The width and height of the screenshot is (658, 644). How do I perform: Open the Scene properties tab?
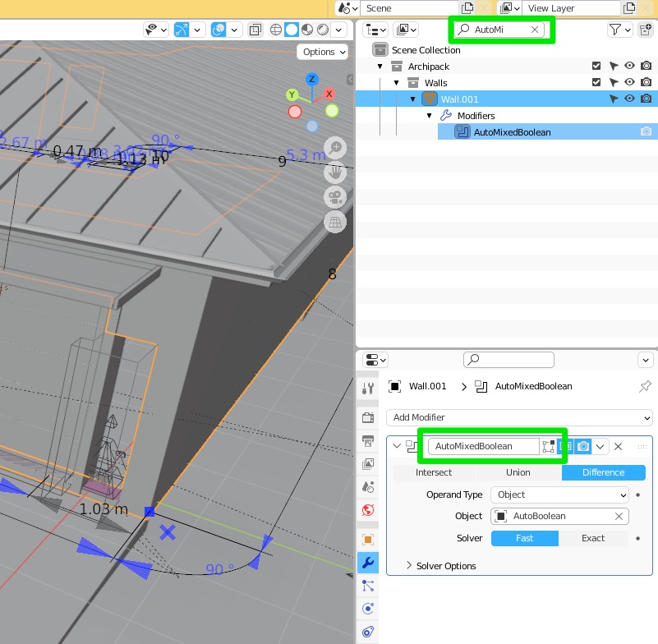(x=368, y=486)
